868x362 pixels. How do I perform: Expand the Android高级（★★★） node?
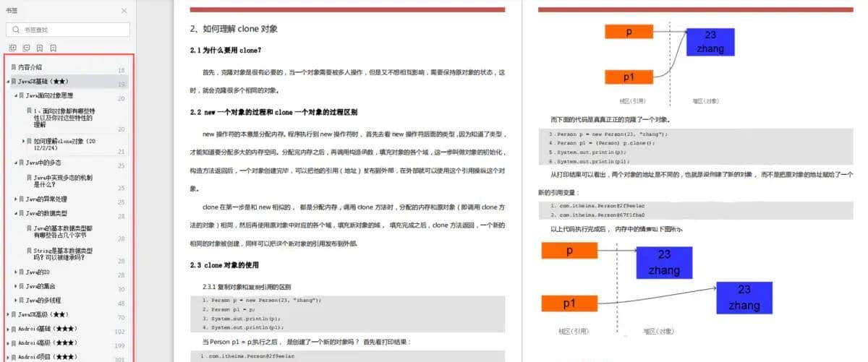[8, 342]
